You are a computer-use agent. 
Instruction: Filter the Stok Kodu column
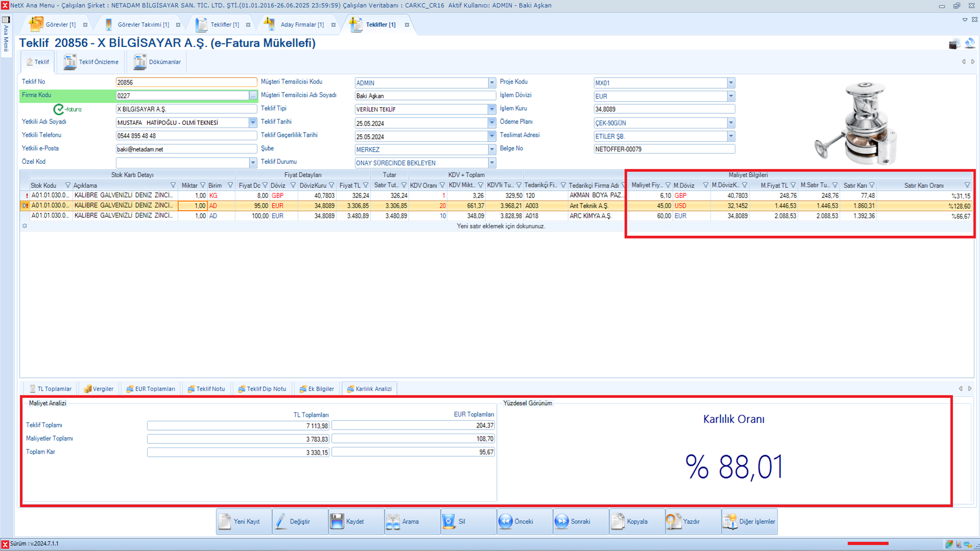[68, 185]
